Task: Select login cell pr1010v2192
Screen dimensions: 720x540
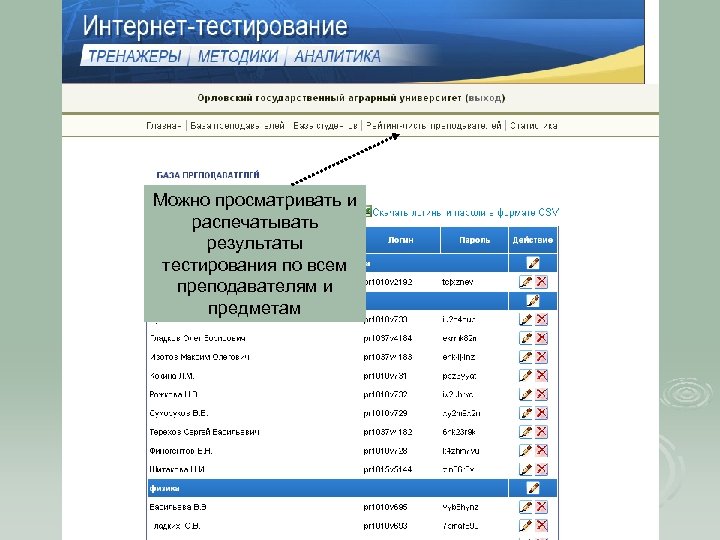Action: point(388,282)
